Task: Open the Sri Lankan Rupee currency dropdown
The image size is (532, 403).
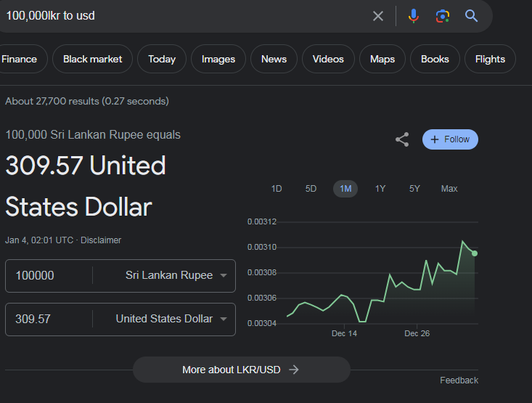Action: coord(176,275)
